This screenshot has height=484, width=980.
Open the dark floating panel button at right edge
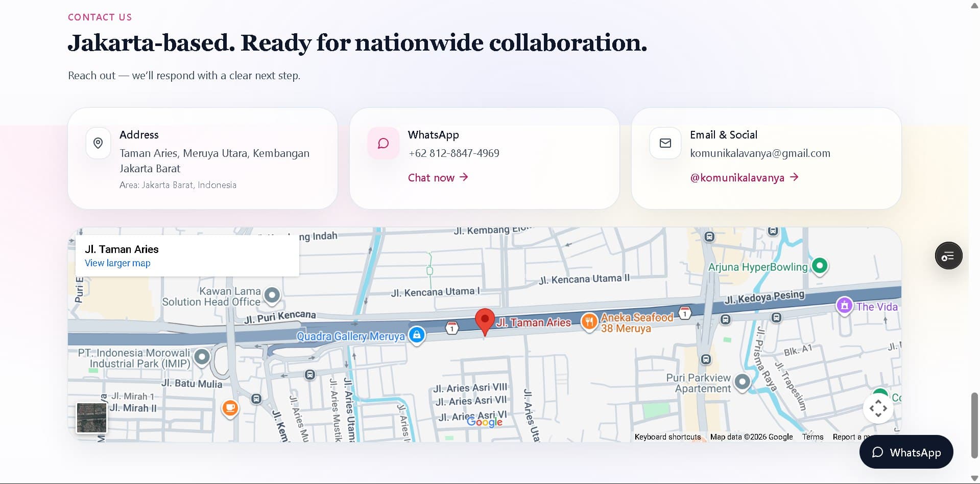948,256
